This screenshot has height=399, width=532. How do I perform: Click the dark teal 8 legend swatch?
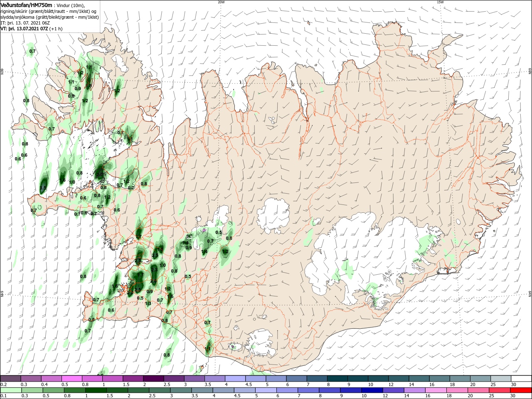pos(337,379)
